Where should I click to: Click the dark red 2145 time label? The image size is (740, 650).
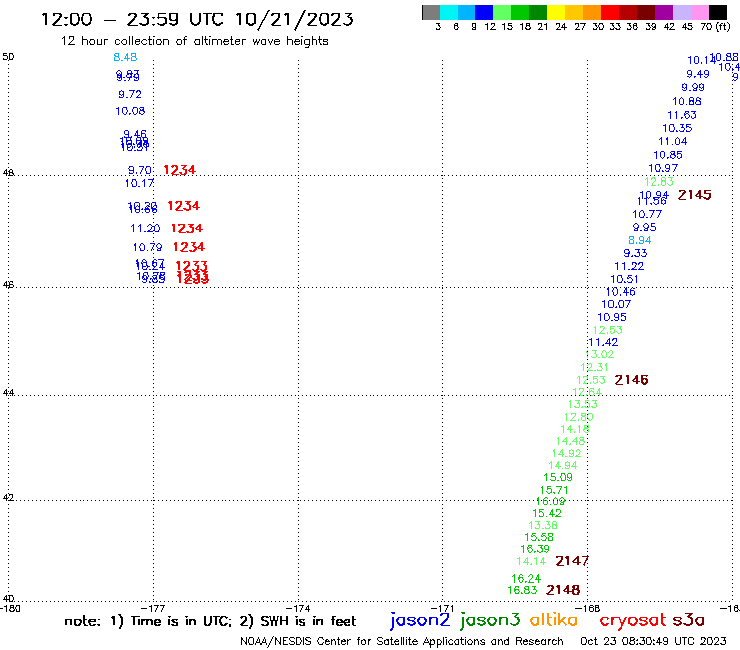pos(694,195)
